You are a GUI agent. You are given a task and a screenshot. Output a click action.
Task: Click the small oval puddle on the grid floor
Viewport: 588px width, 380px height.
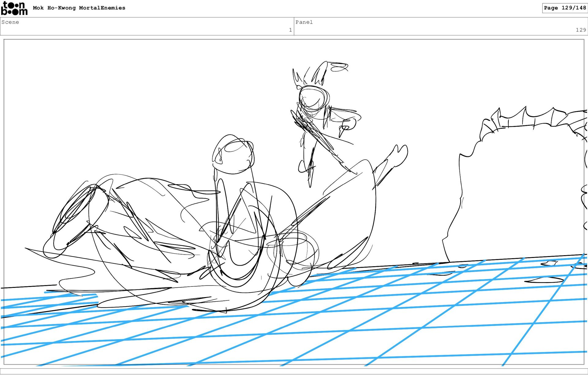pos(545,279)
